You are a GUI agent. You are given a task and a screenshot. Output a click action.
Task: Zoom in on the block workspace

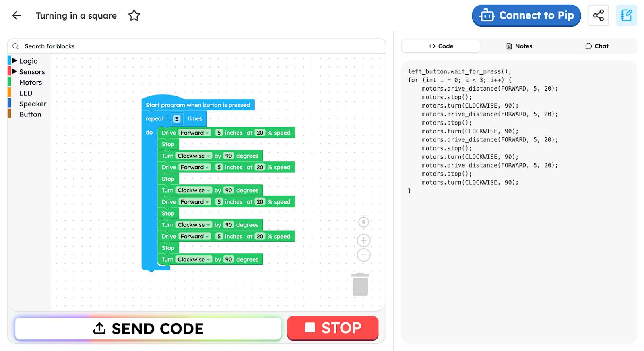point(363,241)
